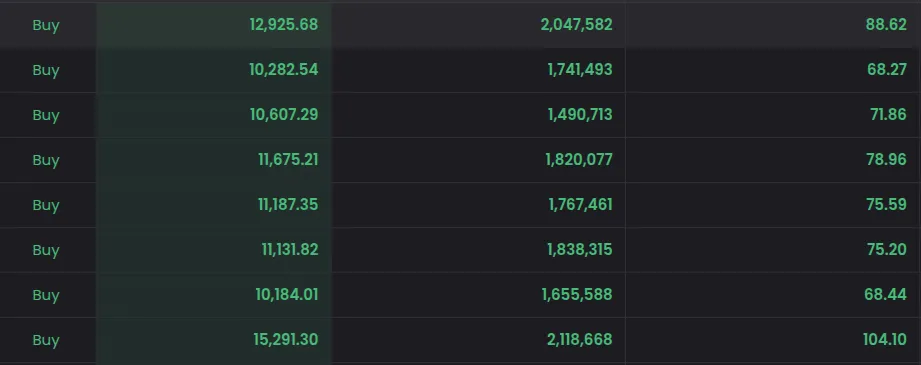Select the 15,291.30 price cell

tap(214, 340)
